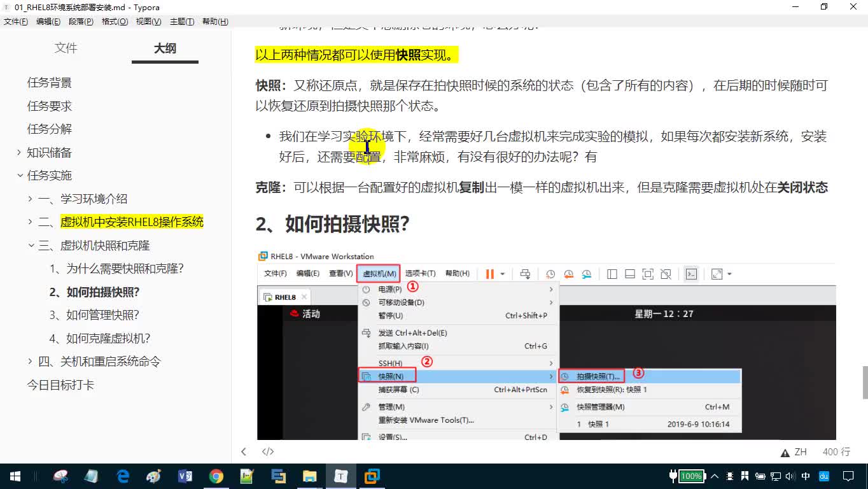Viewport: 868px width, 489px height.
Task: Click the 400 行 line count
Action: point(836,451)
